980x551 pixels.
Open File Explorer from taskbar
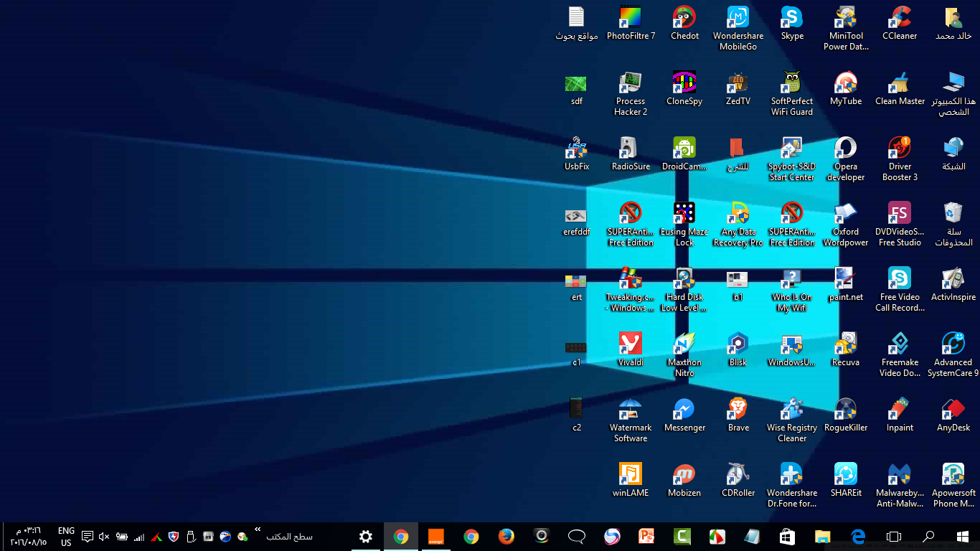pos(823,537)
